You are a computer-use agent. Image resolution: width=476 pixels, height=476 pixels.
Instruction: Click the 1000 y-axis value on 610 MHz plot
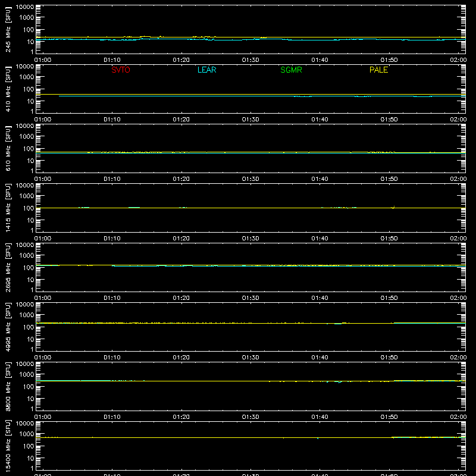pyautogui.click(x=27, y=137)
